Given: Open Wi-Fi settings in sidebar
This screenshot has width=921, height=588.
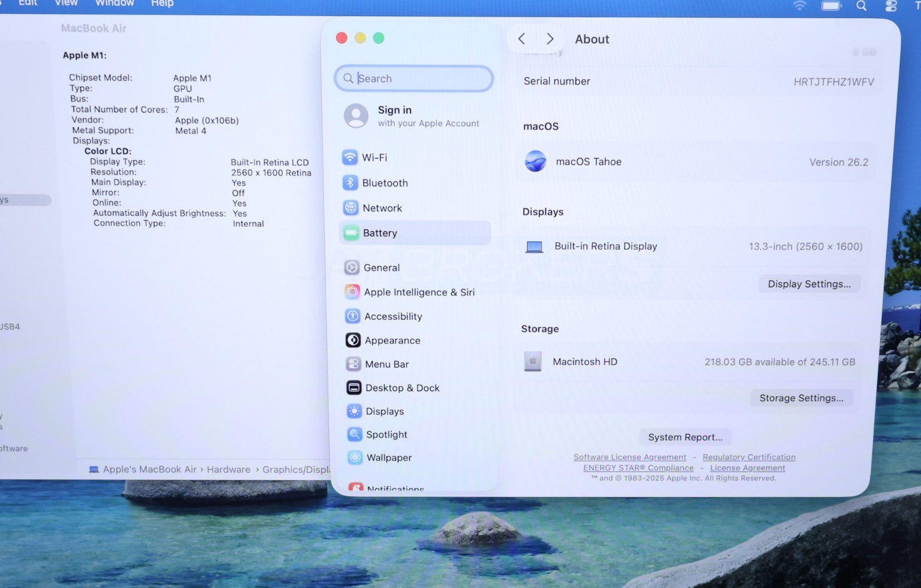Looking at the screenshot, I should [x=374, y=158].
